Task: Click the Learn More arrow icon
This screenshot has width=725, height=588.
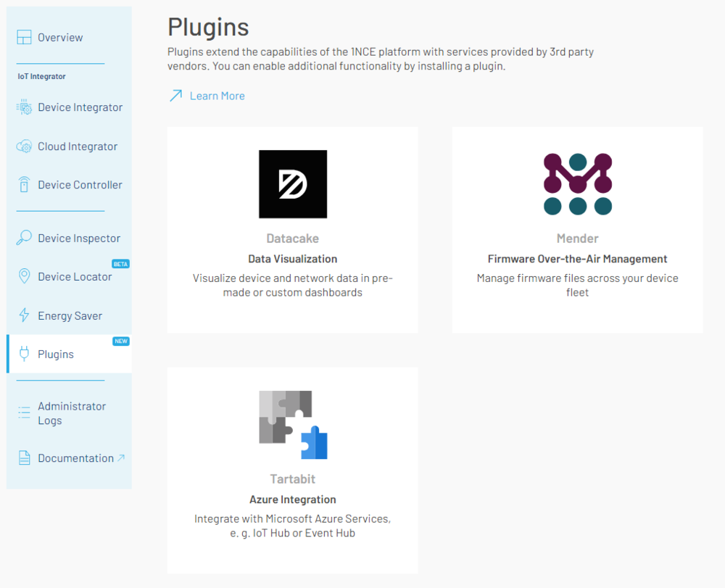Action: (x=175, y=96)
